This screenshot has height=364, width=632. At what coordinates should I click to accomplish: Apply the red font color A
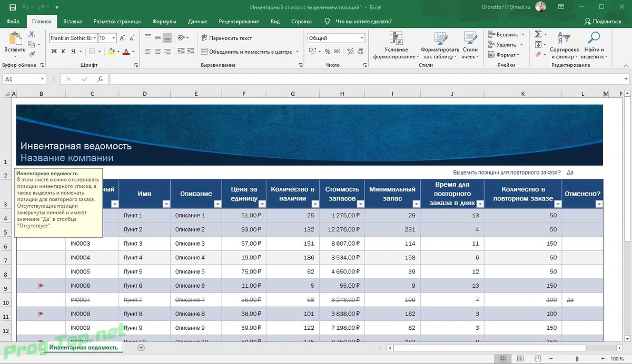tap(126, 52)
